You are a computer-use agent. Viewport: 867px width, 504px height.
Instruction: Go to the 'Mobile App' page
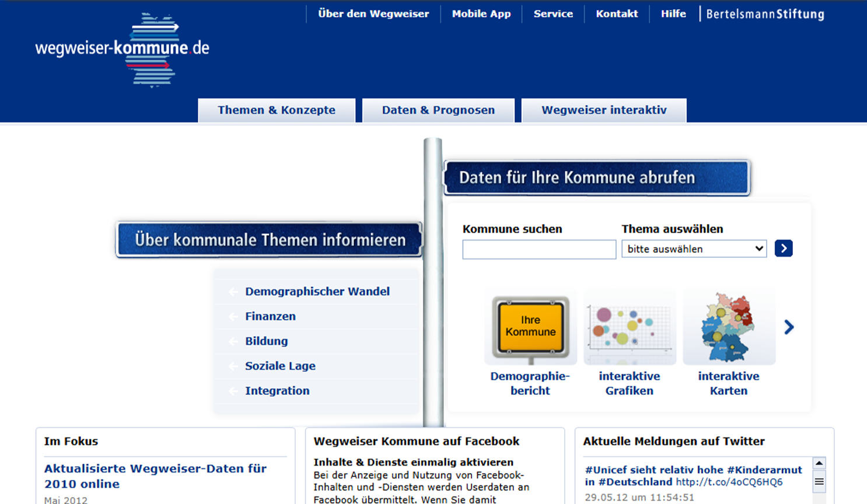(x=481, y=14)
